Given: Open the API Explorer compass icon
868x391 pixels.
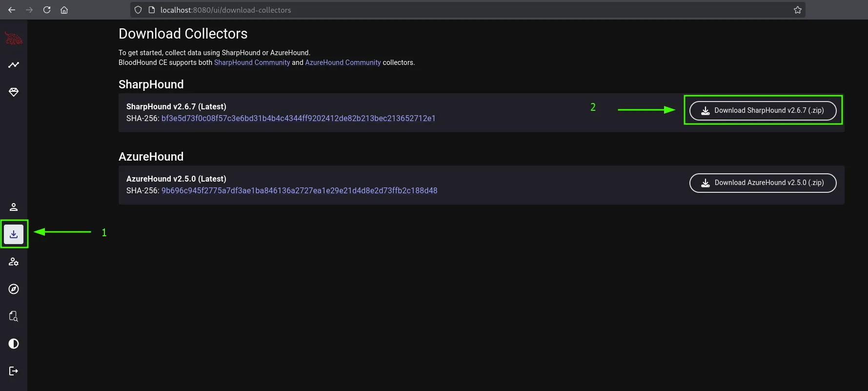Looking at the screenshot, I should [x=14, y=289].
